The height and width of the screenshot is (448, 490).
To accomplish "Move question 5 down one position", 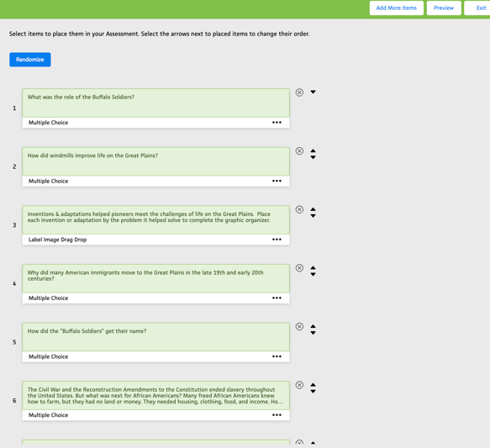I will tap(313, 333).
